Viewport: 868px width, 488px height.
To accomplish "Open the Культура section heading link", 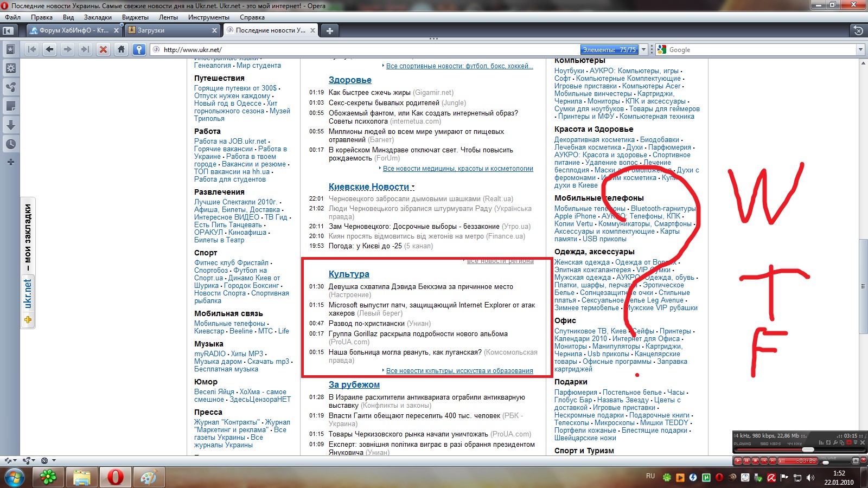I will click(x=349, y=274).
